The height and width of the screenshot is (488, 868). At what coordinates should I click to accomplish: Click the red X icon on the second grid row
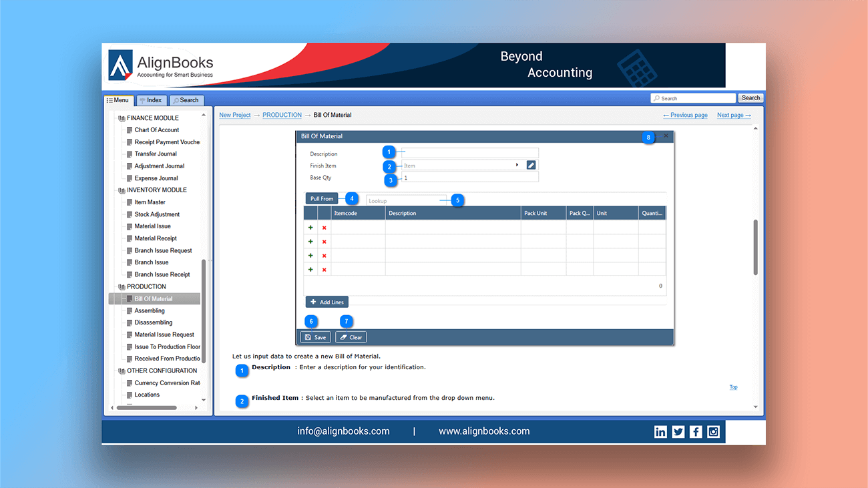324,240
